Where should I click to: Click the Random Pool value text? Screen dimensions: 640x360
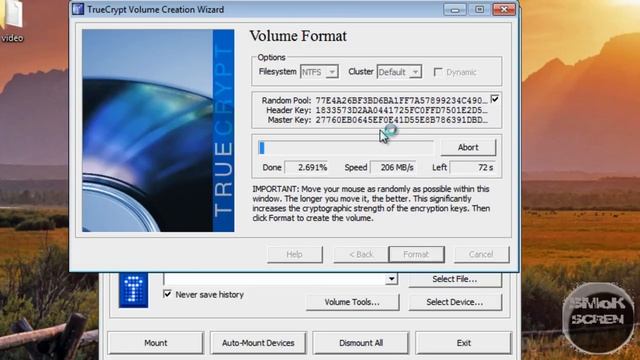click(x=401, y=100)
